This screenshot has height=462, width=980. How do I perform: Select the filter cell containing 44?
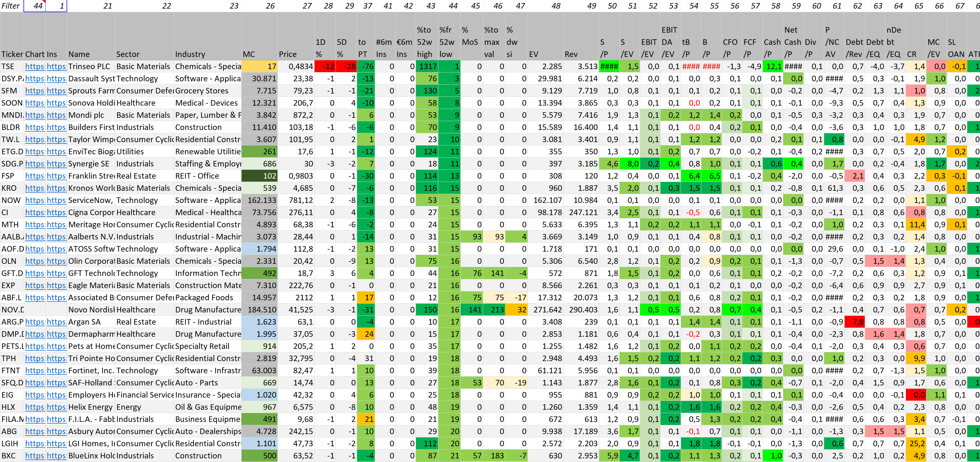tap(35, 6)
